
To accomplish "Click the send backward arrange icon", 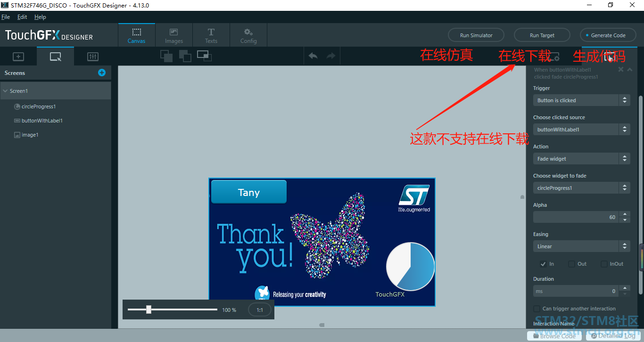I will [x=185, y=56].
